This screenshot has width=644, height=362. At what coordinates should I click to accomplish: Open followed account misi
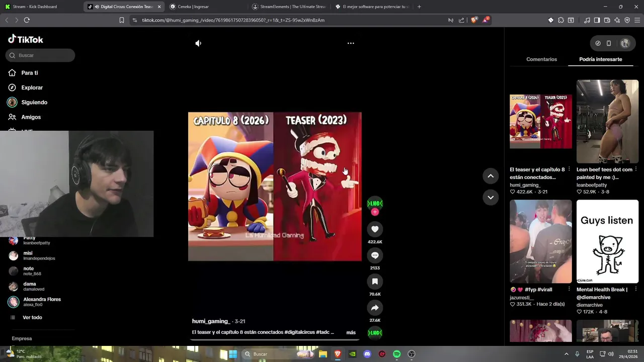pos(32,255)
